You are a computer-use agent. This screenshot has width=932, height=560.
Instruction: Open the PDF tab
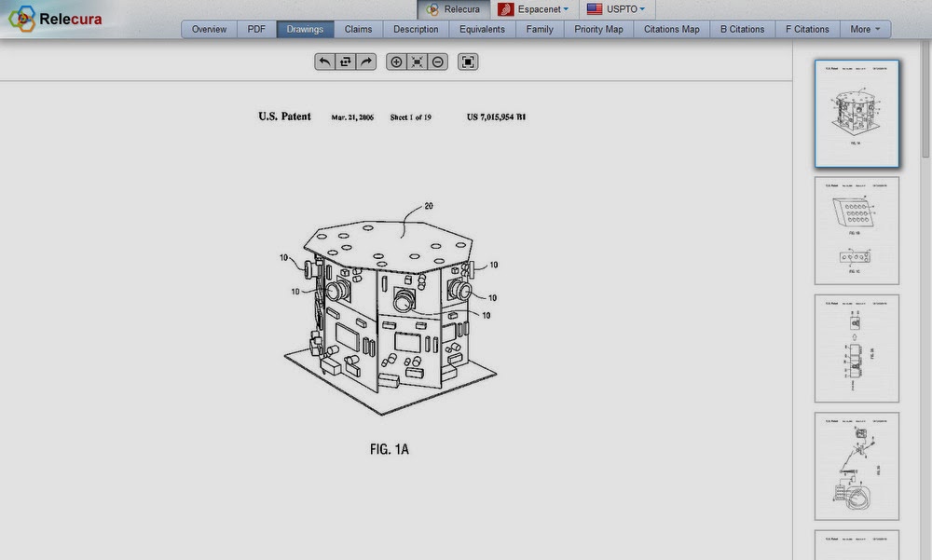(x=257, y=29)
